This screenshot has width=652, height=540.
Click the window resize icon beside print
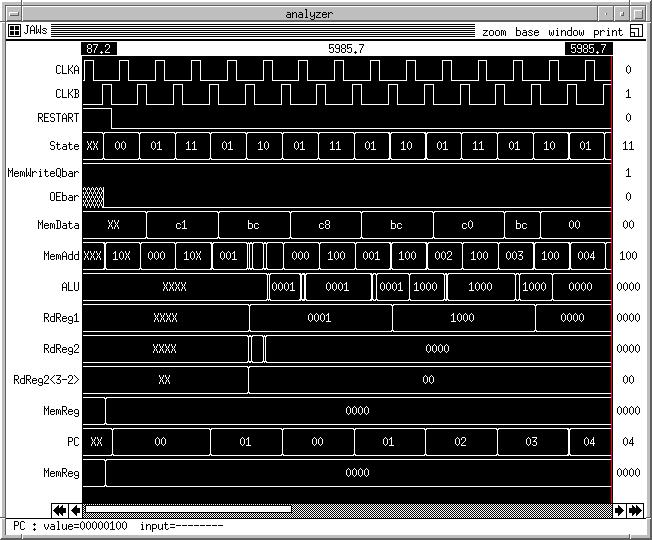636,31
